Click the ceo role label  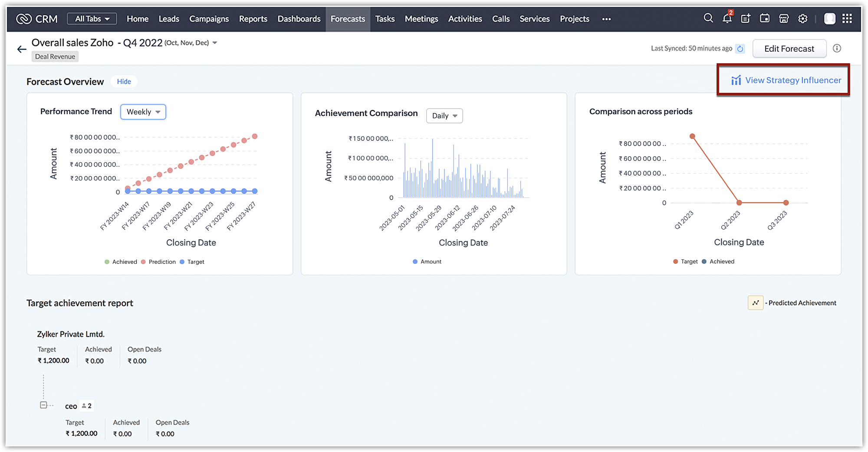point(71,406)
